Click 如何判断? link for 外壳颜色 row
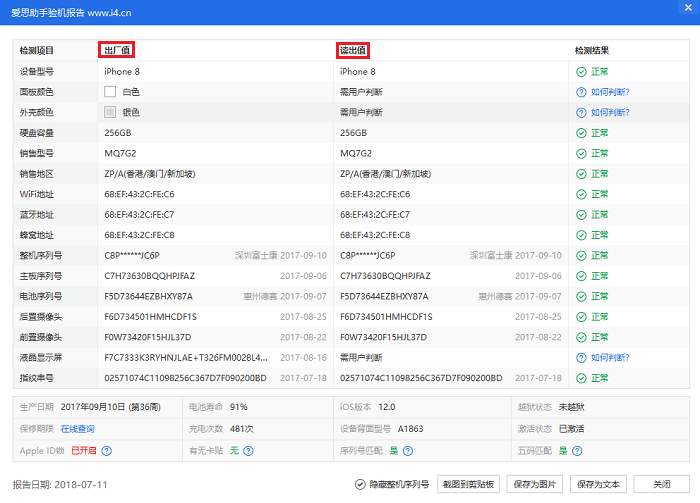This screenshot has width=700, height=503. 610,112
